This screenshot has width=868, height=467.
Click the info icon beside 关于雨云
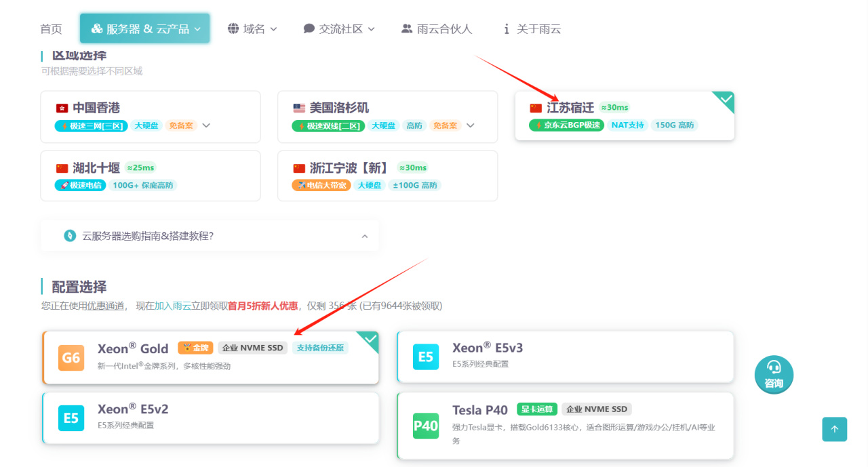point(506,29)
